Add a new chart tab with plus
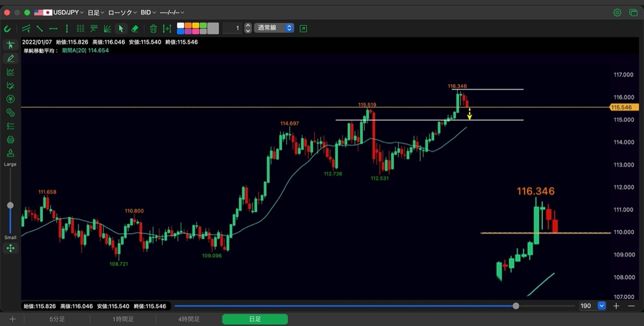 [x=12, y=320]
